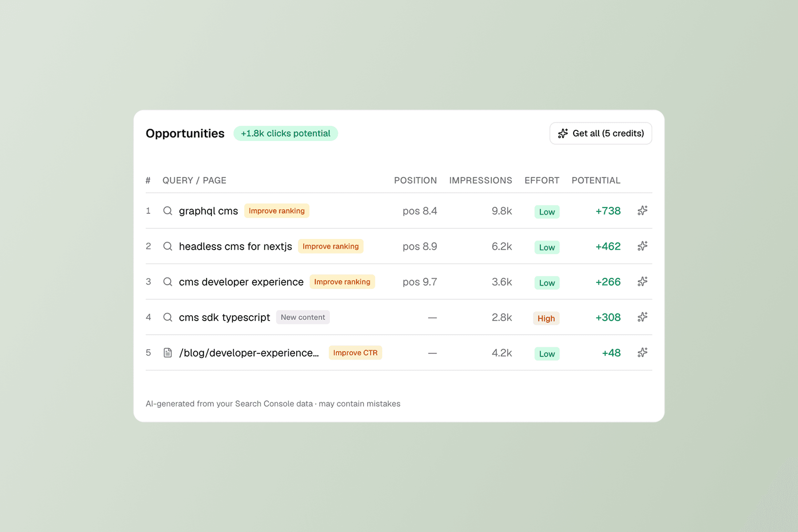Click search icon beside graphql cms
798x532 pixels.
point(168,211)
